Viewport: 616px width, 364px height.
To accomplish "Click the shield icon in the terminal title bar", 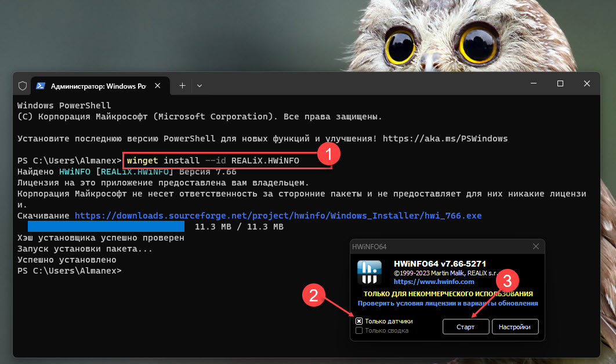I will pyautogui.click(x=23, y=86).
